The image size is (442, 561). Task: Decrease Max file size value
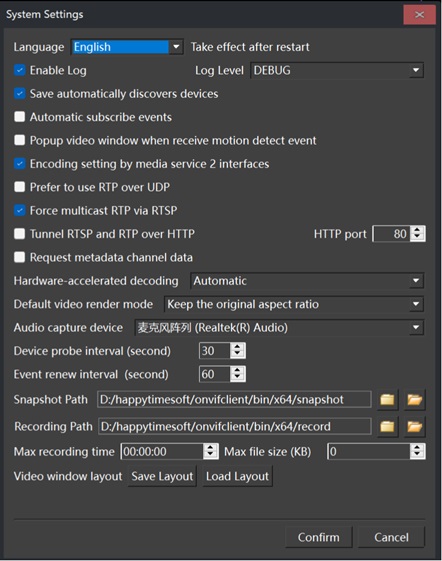coord(417,455)
